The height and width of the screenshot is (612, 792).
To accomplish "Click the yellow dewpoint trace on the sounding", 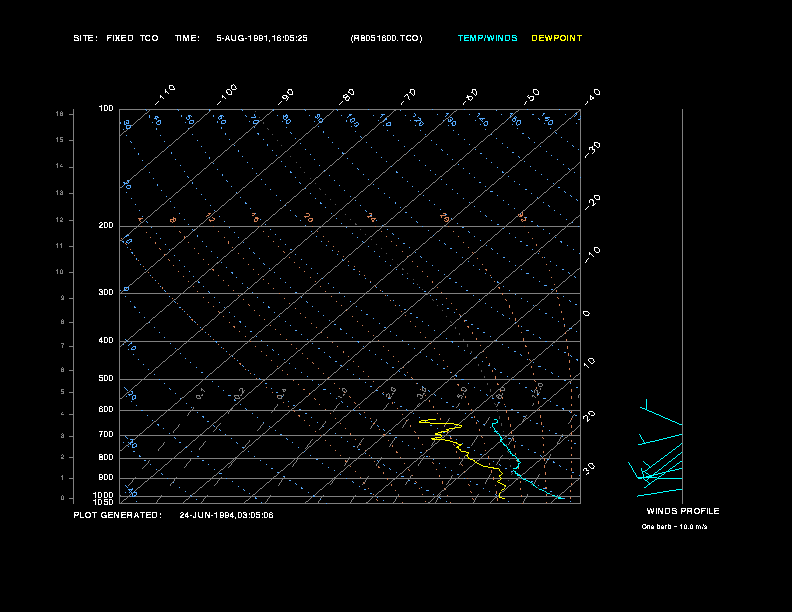I will pyautogui.click(x=469, y=458).
